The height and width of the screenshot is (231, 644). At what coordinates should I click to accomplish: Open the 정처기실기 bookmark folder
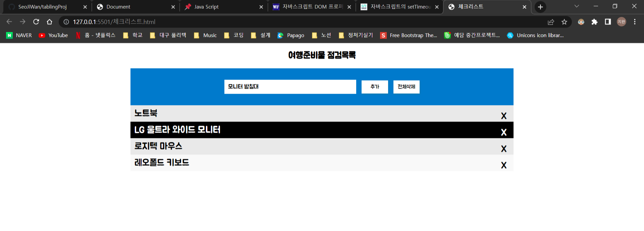pos(356,35)
